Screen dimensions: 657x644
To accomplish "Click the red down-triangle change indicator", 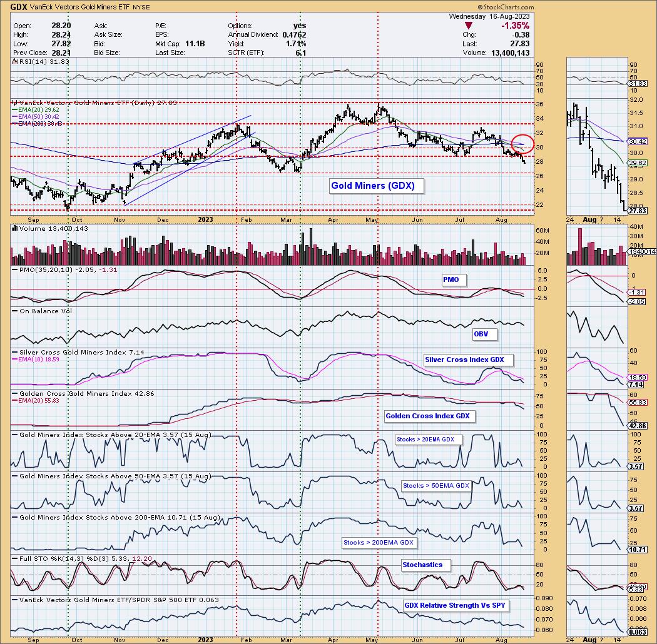I will (x=469, y=26).
